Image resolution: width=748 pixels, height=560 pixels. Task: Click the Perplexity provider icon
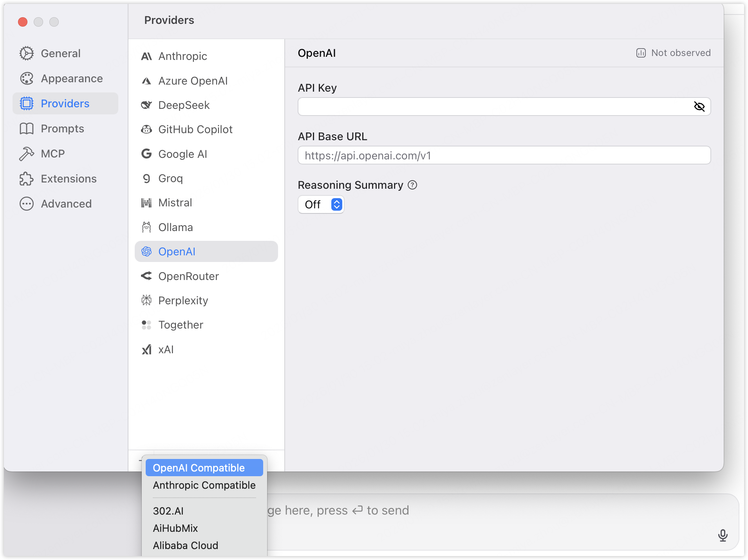(146, 300)
